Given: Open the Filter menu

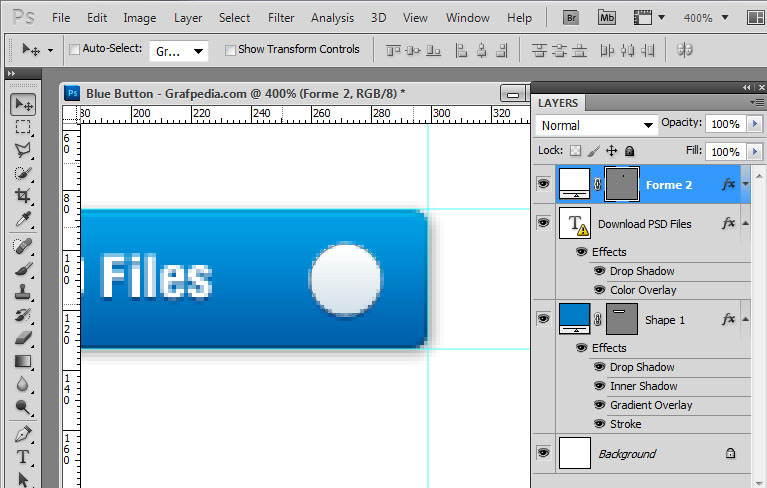Looking at the screenshot, I should [x=281, y=18].
